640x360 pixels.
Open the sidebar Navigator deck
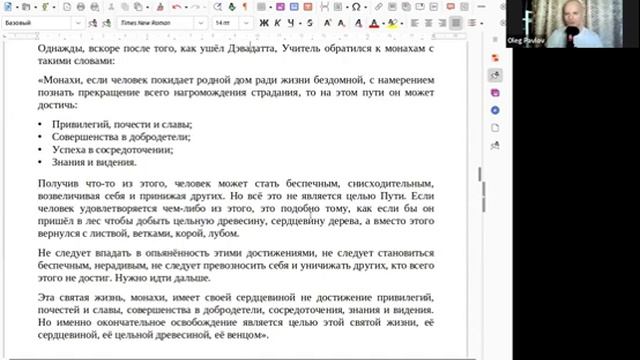[x=495, y=110]
